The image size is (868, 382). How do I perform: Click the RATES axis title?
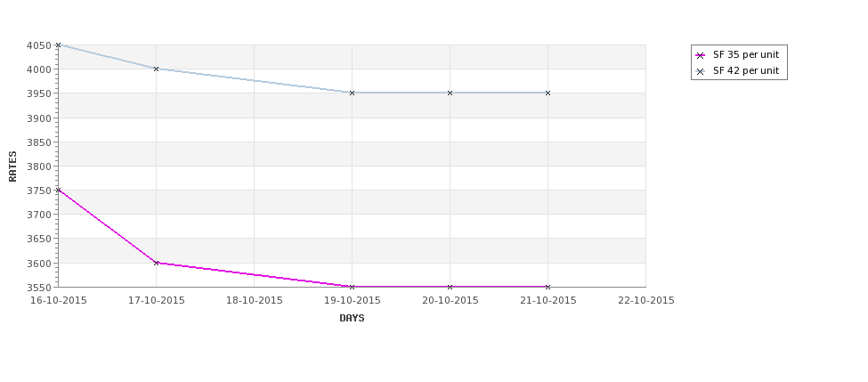pos(12,167)
